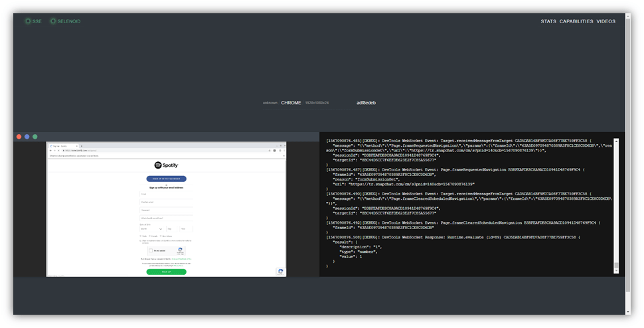Viewport: 644px width, 328px height.
Task: Click the SSE status indicator icon
Action: pos(28,21)
